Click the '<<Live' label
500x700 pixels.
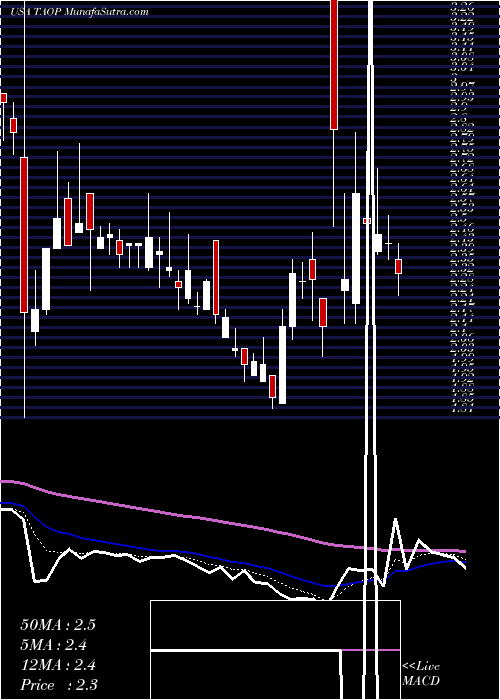click(x=421, y=667)
